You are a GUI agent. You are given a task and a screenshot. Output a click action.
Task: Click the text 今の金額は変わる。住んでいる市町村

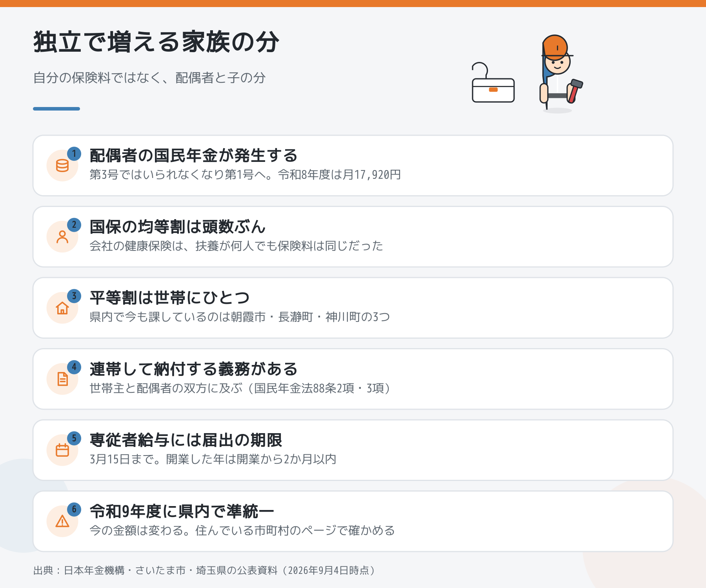pyautogui.click(x=242, y=530)
